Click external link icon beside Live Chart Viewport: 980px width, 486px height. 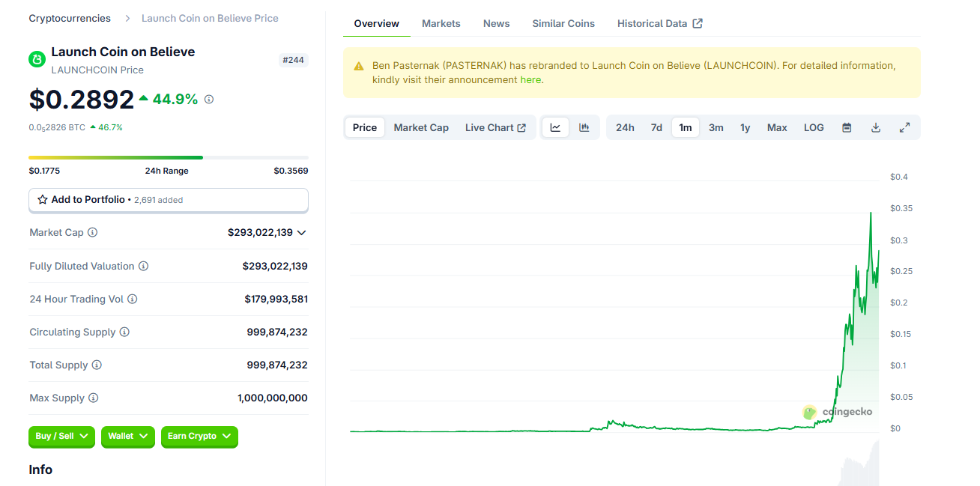(521, 128)
